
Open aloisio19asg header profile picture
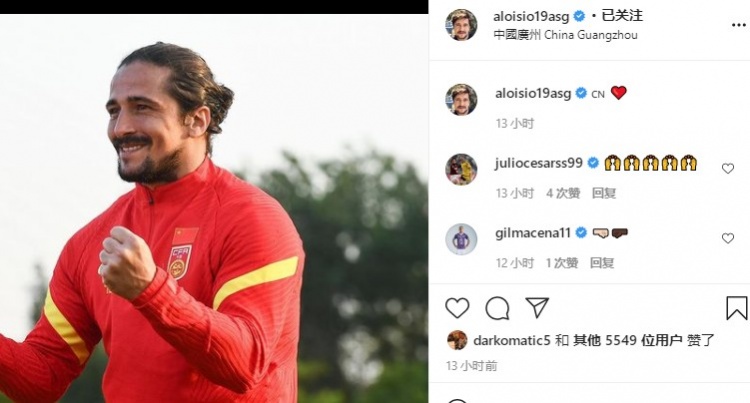click(x=461, y=25)
